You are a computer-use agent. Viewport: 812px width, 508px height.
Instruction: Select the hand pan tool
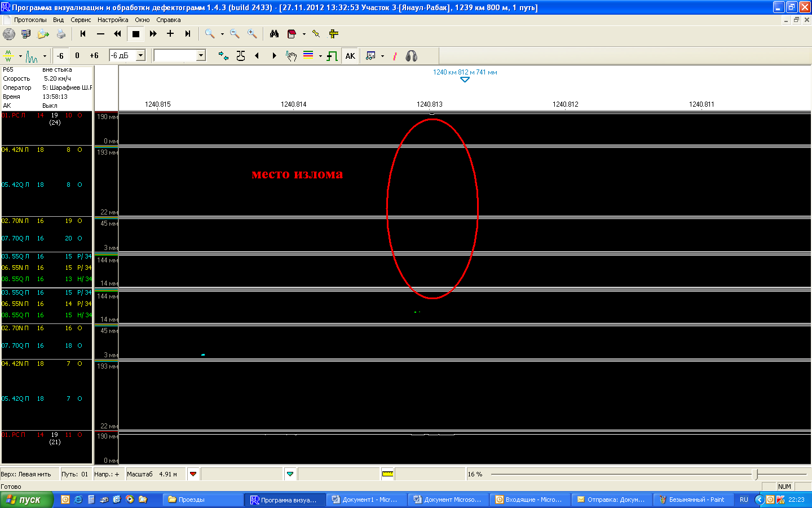click(291, 56)
